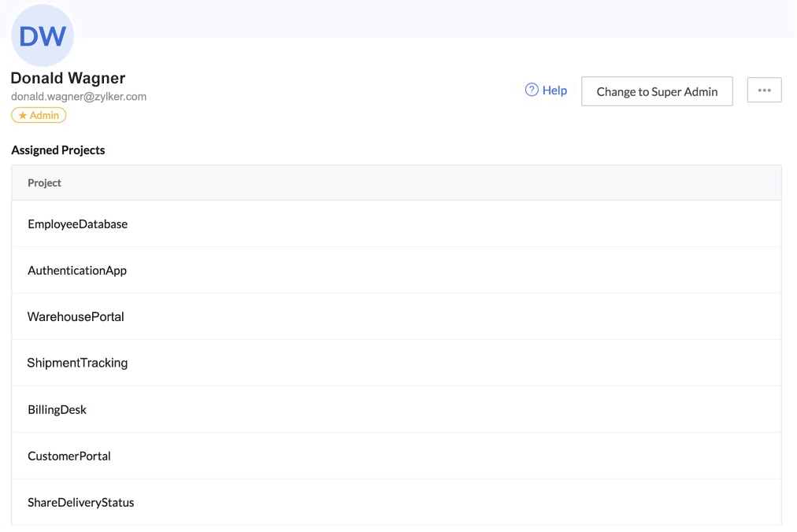Click the star icon in Admin badge
The image size is (797, 532).
coord(23,116)
